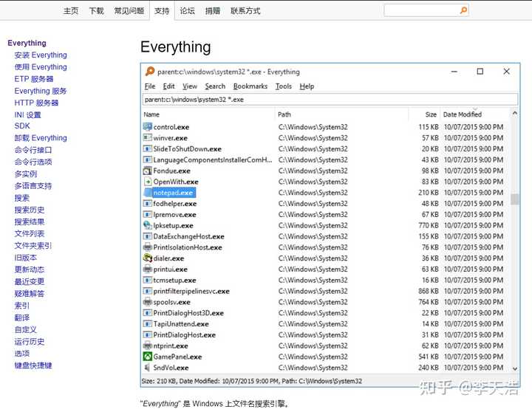This screenshot has height=409, width=532.
Task: Go to the 主页 nav tab
Action: (x=71, y=11)
